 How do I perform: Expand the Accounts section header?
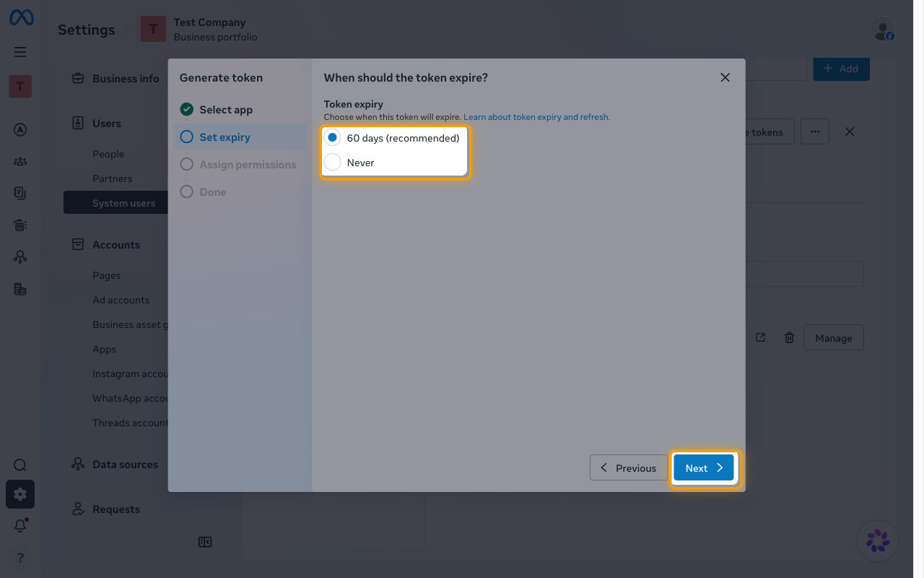tap(116, 245)
